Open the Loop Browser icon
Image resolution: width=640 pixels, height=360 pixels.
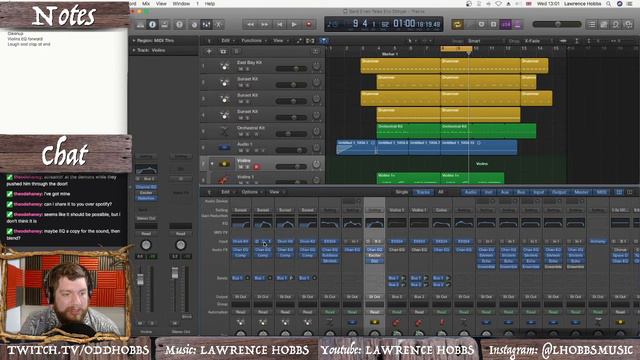coord(616,24)
